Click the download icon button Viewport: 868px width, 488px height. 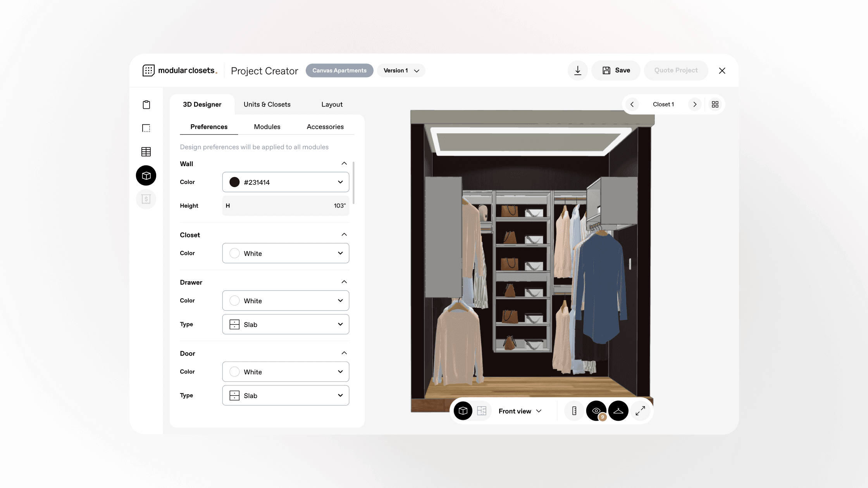(577, 70)
